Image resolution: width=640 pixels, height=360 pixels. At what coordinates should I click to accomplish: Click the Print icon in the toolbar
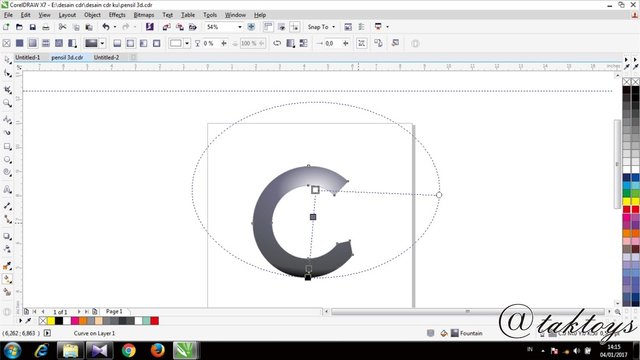click(46, 27)
